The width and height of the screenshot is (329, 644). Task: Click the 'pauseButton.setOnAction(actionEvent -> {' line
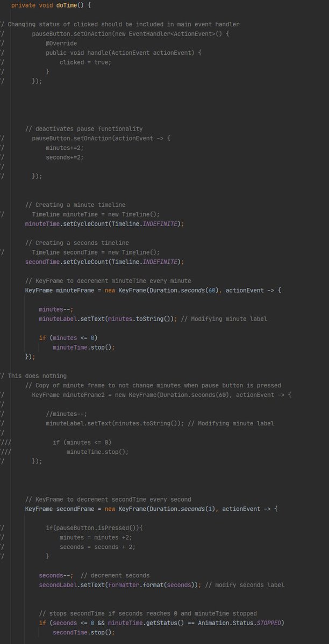tap(101, 138)
